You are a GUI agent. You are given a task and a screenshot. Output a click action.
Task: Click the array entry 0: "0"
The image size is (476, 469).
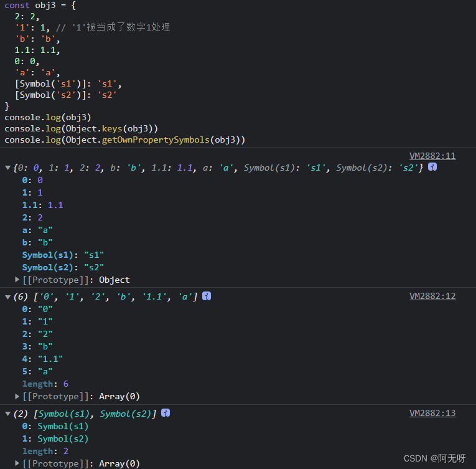[x=37, y=309]
